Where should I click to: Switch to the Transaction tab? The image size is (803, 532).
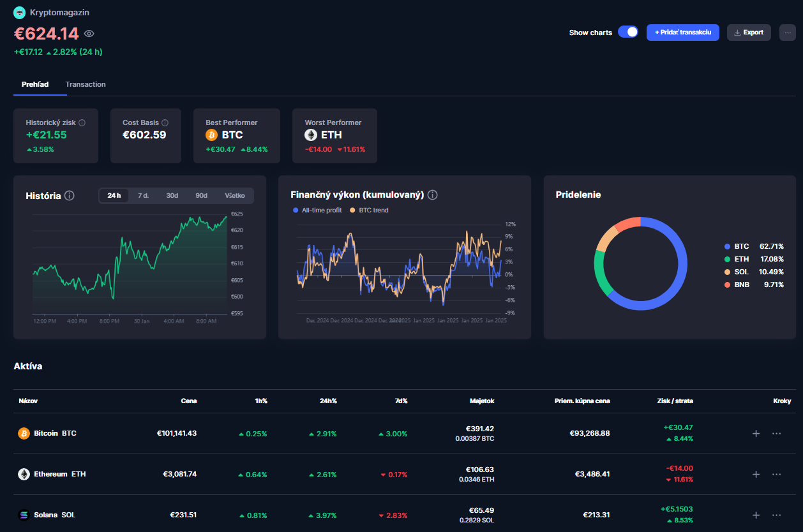pyautogui.click(x=86, y=84)
